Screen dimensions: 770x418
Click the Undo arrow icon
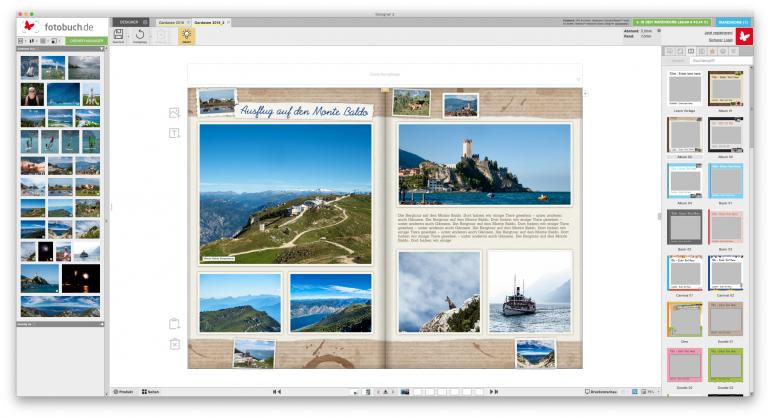(140, 36)
